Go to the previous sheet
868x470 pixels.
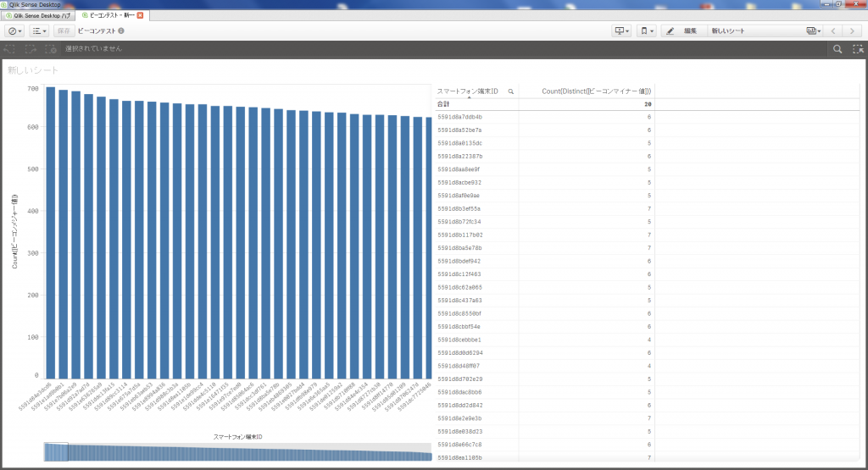click(x=833, y=31)
